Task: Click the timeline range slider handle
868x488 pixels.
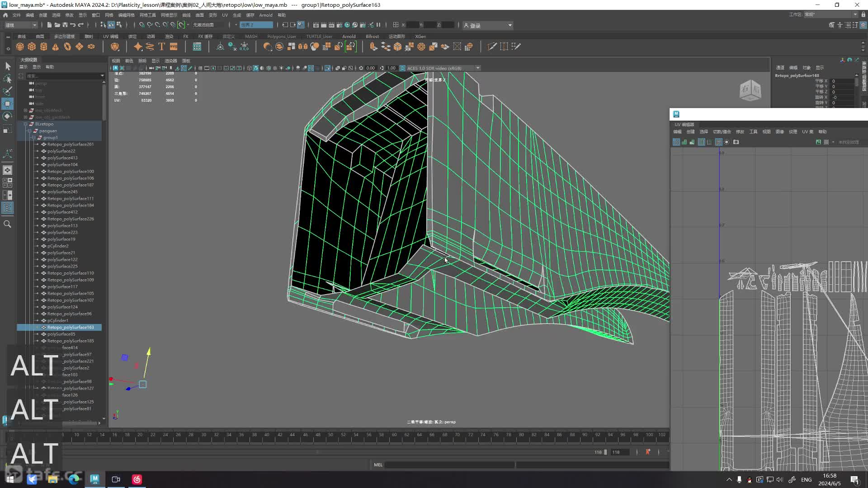Action: [x=605, y=452]
